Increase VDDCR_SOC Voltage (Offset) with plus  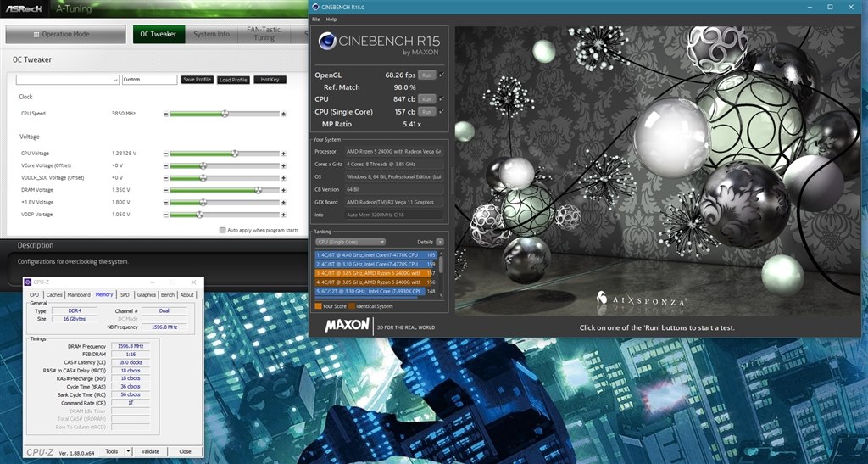[x=283, y=178]
